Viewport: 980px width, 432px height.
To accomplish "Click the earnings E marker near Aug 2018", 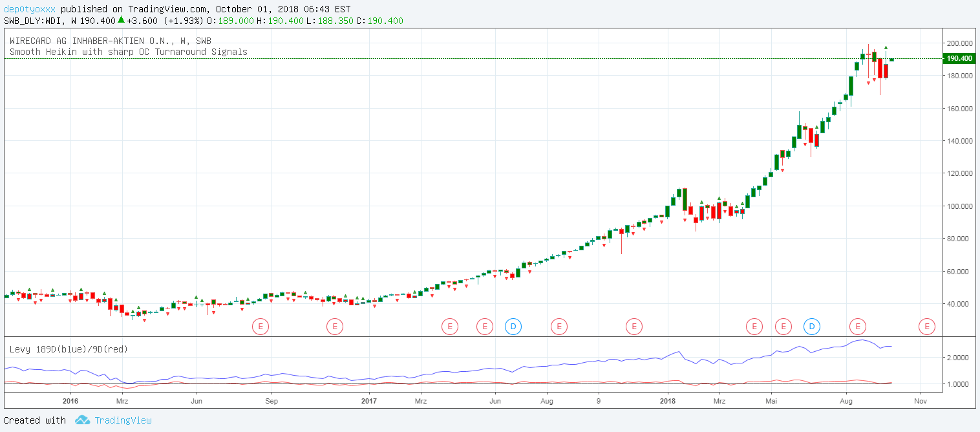I will click(x=858, y=327).
